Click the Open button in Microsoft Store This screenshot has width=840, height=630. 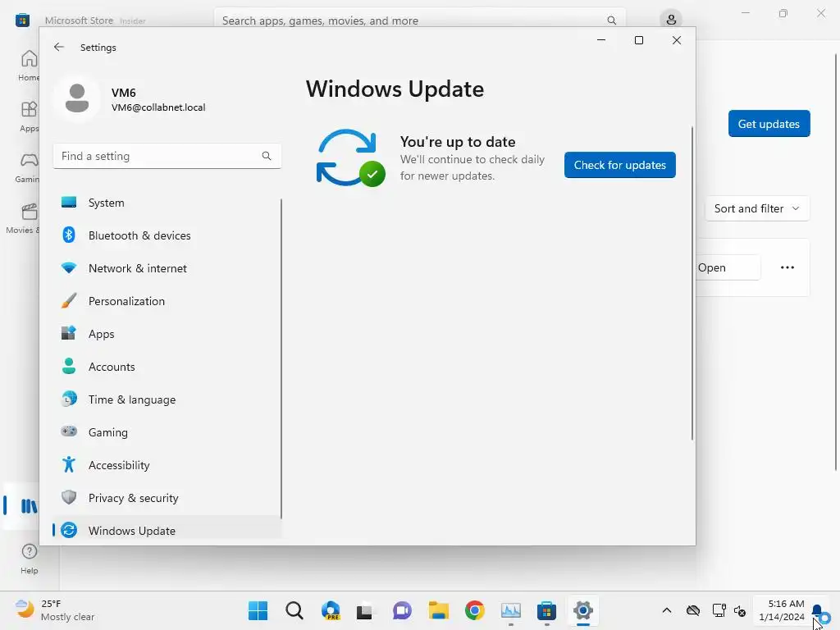click(x=728, y=267)
